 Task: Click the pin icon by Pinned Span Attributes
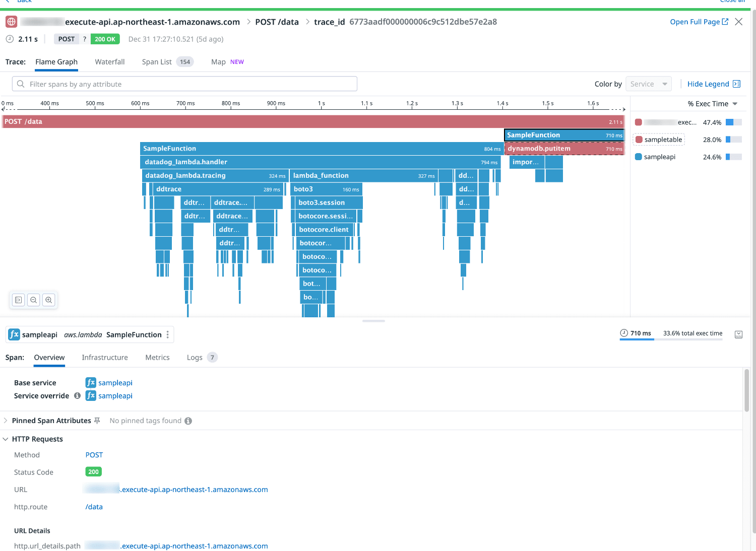(x=97, y=421)
